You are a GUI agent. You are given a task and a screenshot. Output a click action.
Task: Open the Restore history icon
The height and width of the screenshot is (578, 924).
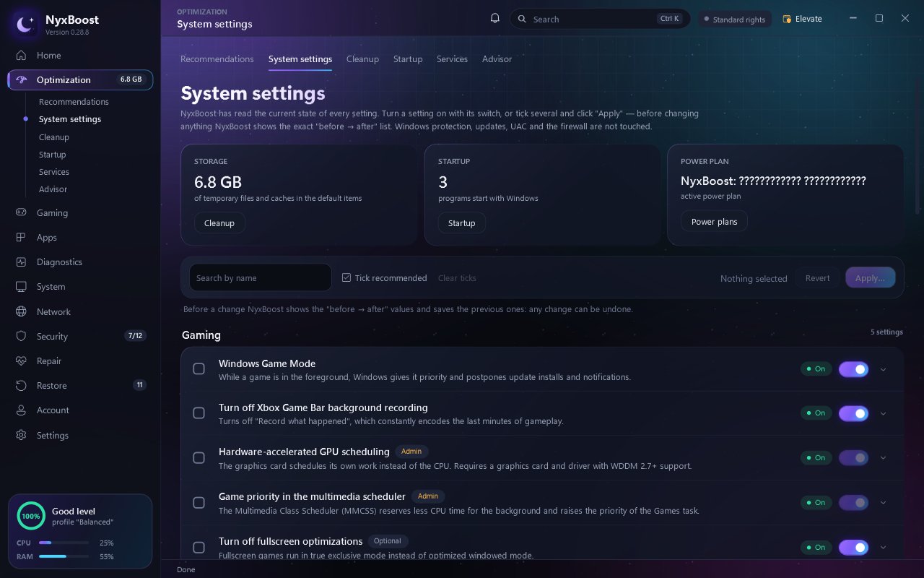(22, 386)
